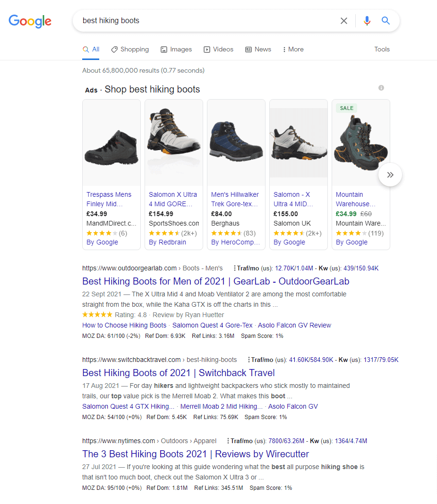Click the outdoorgearlab keyword value 439/150.94K
The width and height of the screenshot is (437, 504).
(361, 269)
